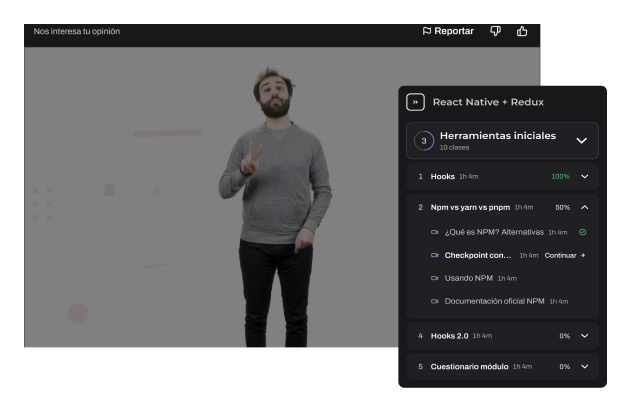Click the thumbs up like icon

point(522,31)
